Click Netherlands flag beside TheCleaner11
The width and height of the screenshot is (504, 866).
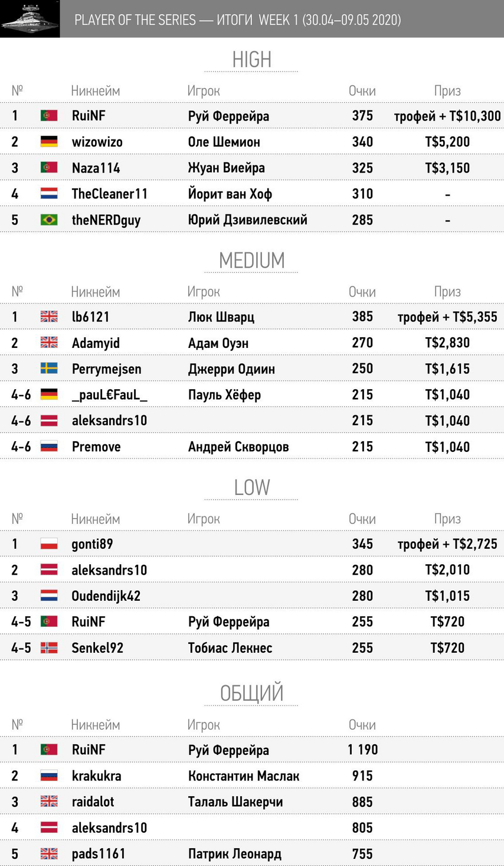(x=49, y=194)
